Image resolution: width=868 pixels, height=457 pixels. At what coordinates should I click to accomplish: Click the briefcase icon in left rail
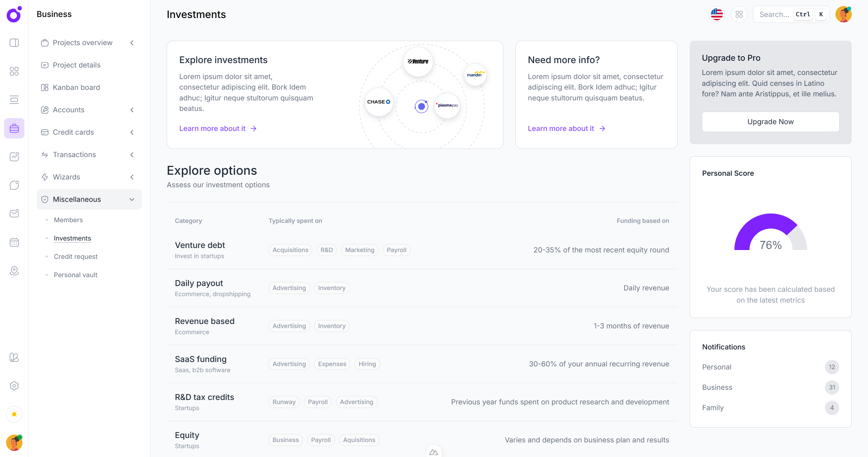point(14,128)
